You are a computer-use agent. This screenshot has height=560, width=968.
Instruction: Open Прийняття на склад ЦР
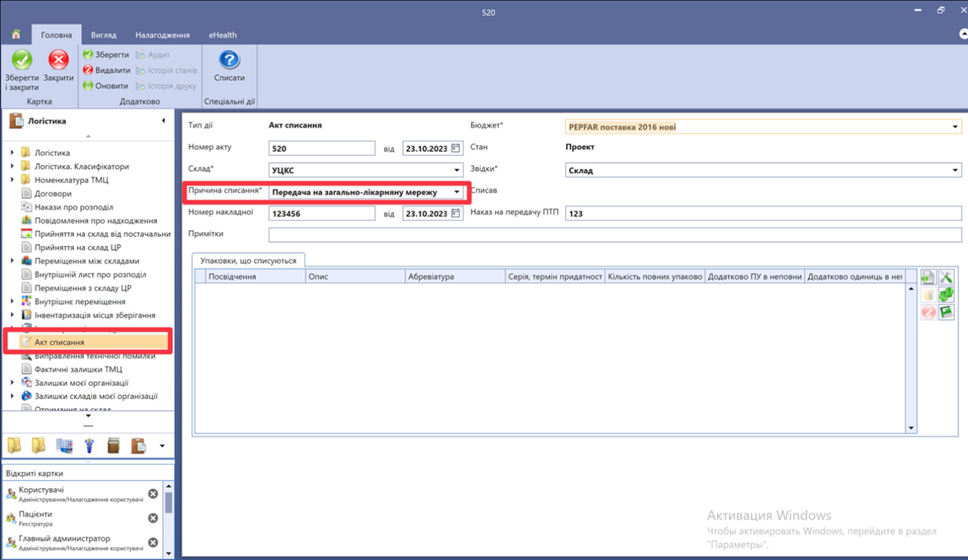78,248
